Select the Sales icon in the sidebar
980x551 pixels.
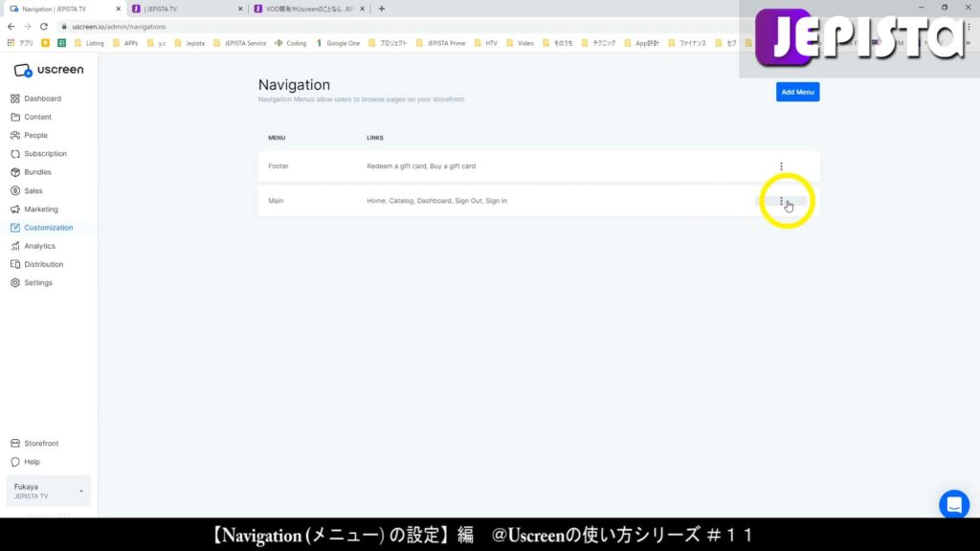(33, 190)
